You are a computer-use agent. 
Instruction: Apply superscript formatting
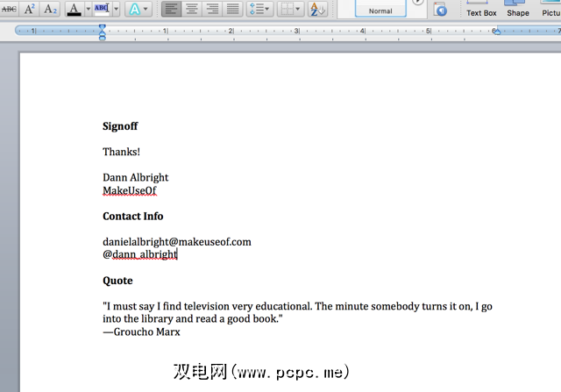click(29, 9)
